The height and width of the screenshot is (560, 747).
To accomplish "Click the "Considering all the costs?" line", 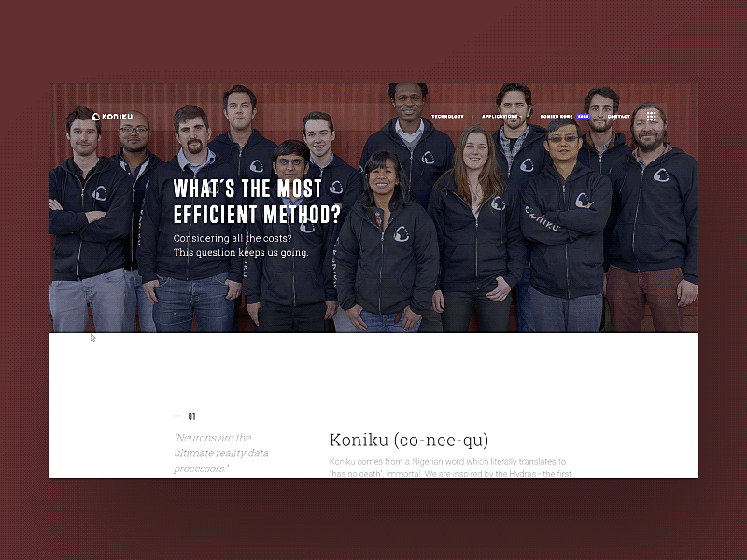I will point(233,238).
